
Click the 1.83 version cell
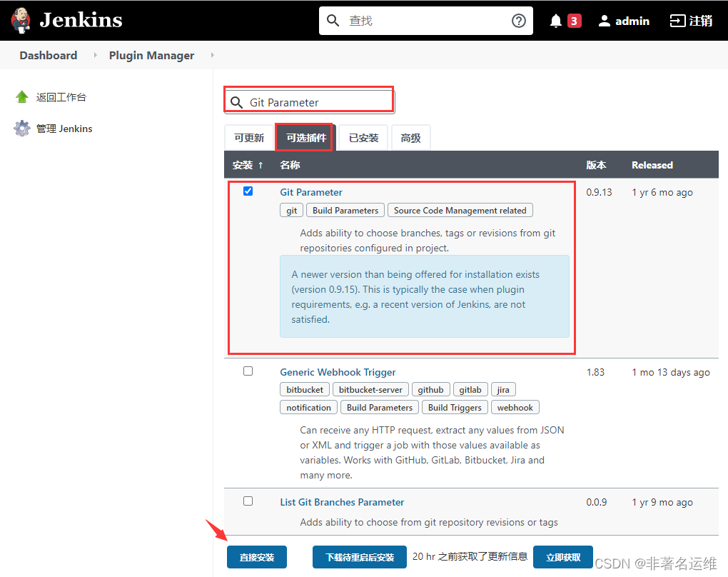tap(595, 372)
